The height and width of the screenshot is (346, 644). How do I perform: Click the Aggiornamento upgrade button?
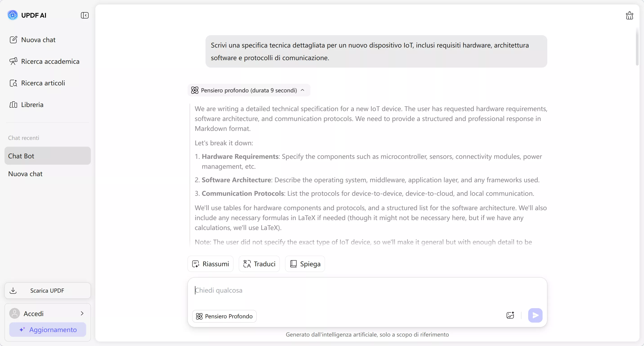tap(47, 330)
